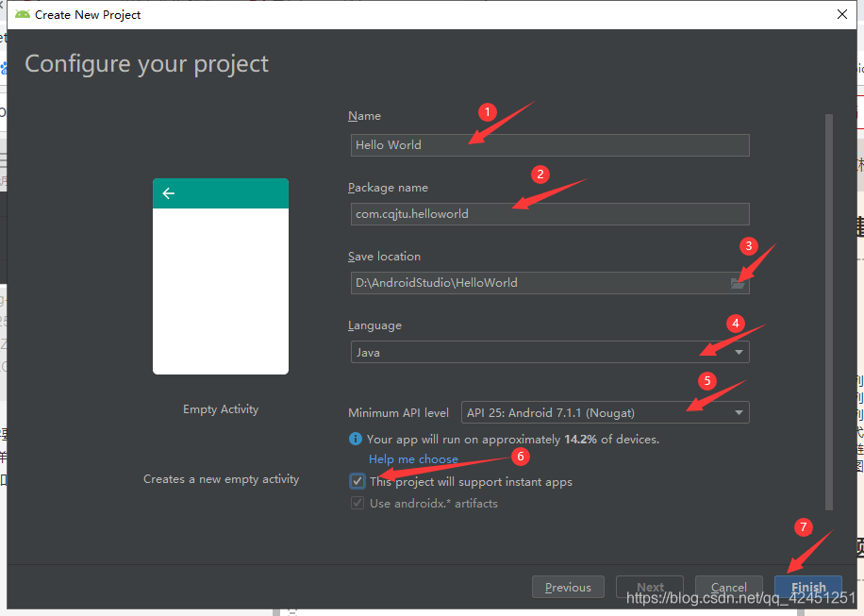The width and height of the screenshot is (864, 616).
Task: Click the vertical scrollbar of the form
Action: coord(829,312)
